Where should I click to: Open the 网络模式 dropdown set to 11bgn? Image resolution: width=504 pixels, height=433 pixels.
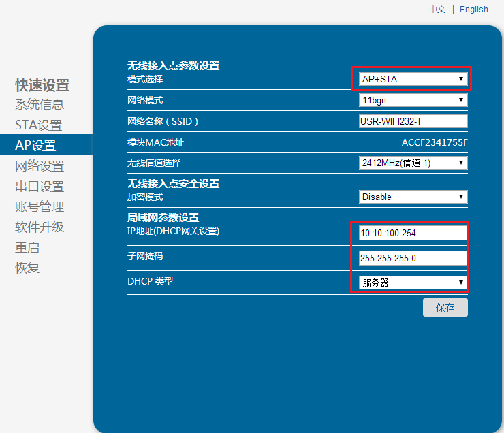[413, 101]
